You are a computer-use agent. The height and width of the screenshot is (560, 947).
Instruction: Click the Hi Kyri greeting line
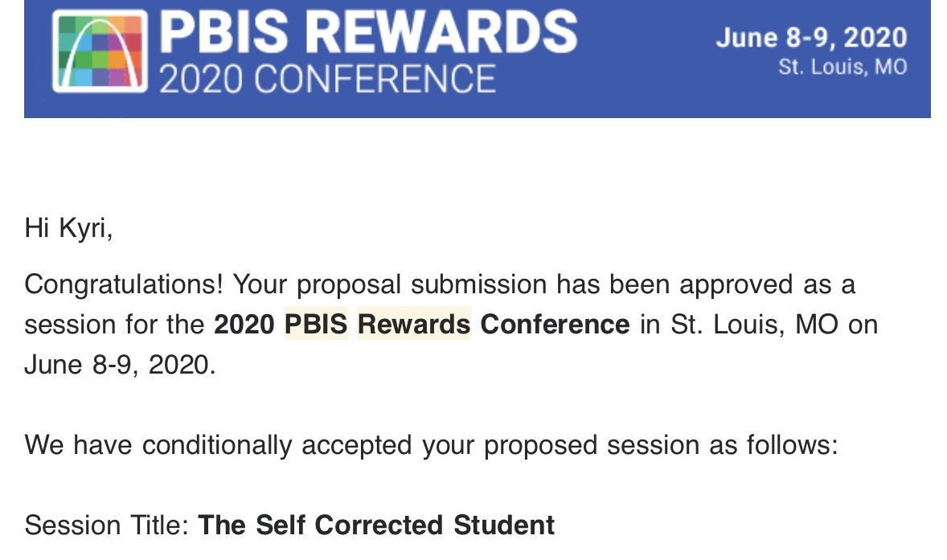coord(68,228)
